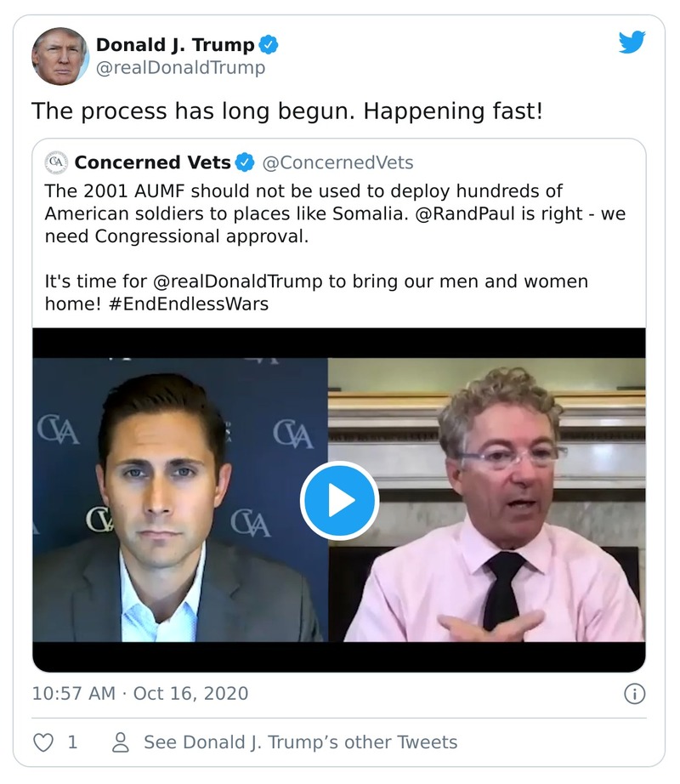Click Donald J. Trump's profile avatar
The image size is (680, 784).
pos(60,52)
